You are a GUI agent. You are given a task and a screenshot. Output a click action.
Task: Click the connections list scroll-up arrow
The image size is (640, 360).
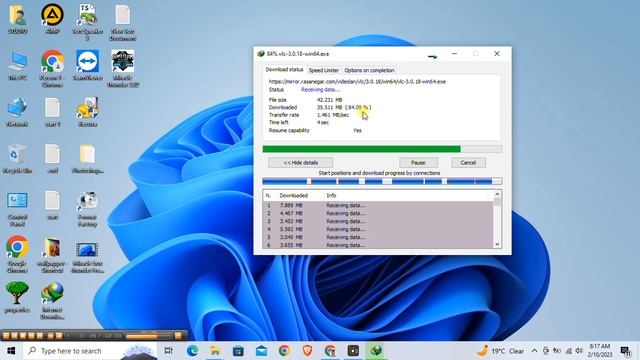[497, 195]
